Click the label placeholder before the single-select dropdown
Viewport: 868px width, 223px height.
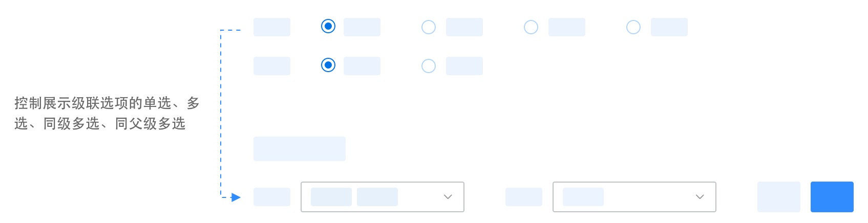pos(524,197)
